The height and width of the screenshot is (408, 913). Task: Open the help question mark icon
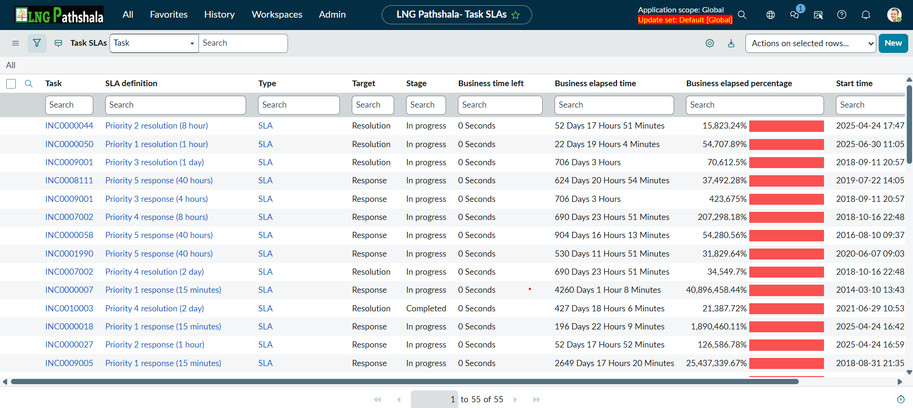click(x=842, y=15)
